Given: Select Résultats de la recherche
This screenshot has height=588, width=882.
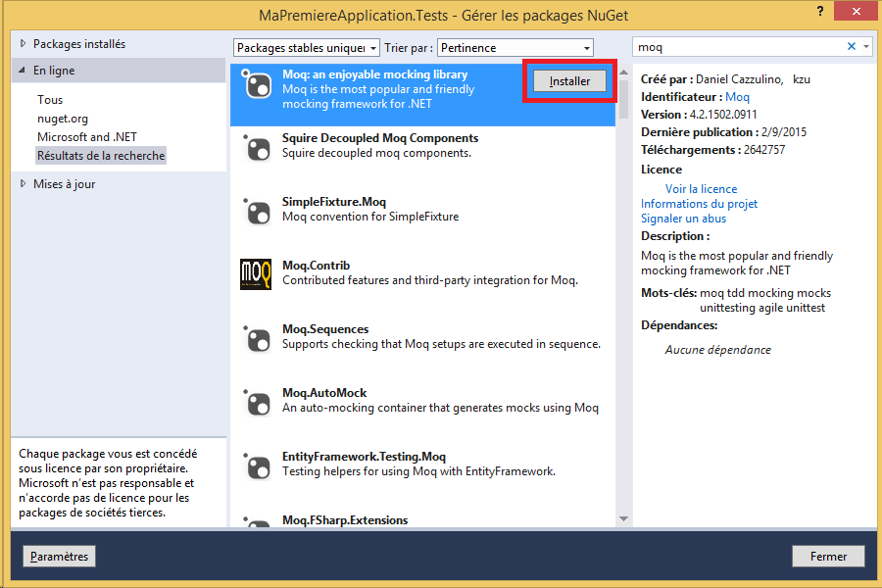Looking at the screenshot, I should coord(101,155).
